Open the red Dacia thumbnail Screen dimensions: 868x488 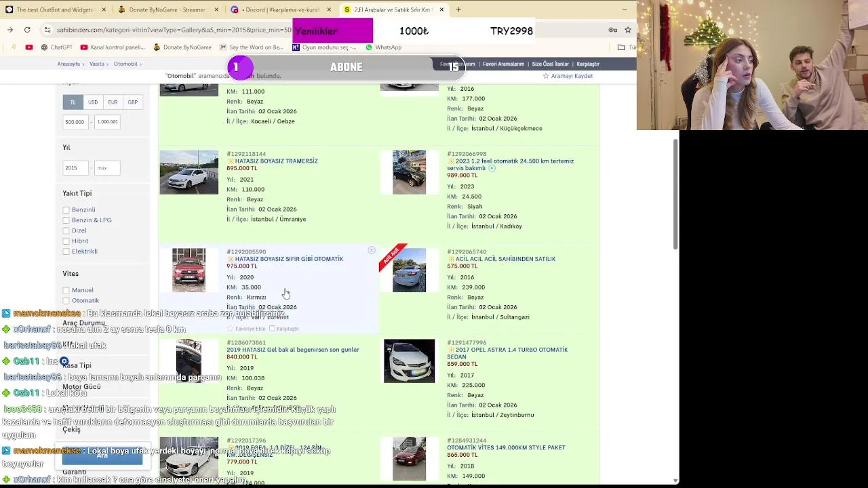pyautogui.click(x=189, y=270)
